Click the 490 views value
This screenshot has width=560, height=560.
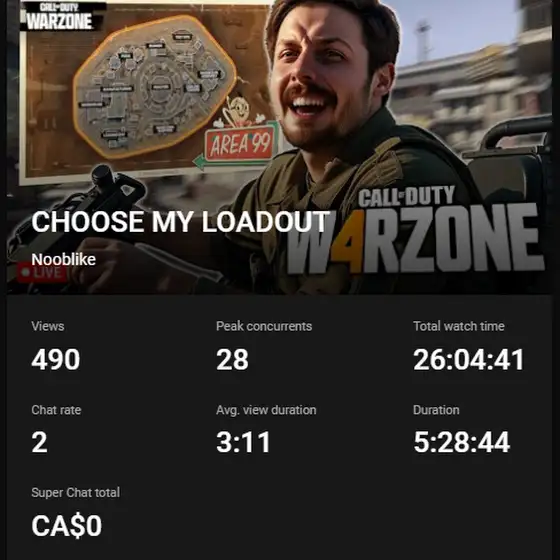tap(56, 359)
